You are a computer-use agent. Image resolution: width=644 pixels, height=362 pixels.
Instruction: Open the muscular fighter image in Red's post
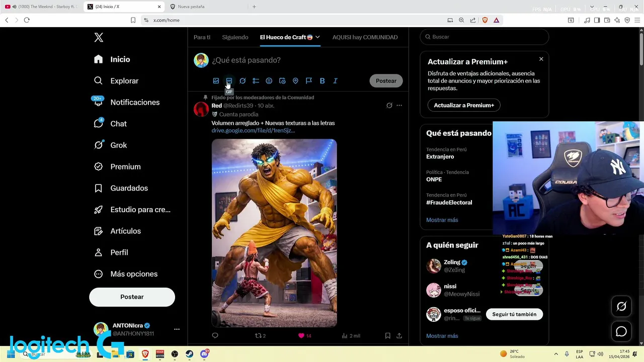coord(274,233)
